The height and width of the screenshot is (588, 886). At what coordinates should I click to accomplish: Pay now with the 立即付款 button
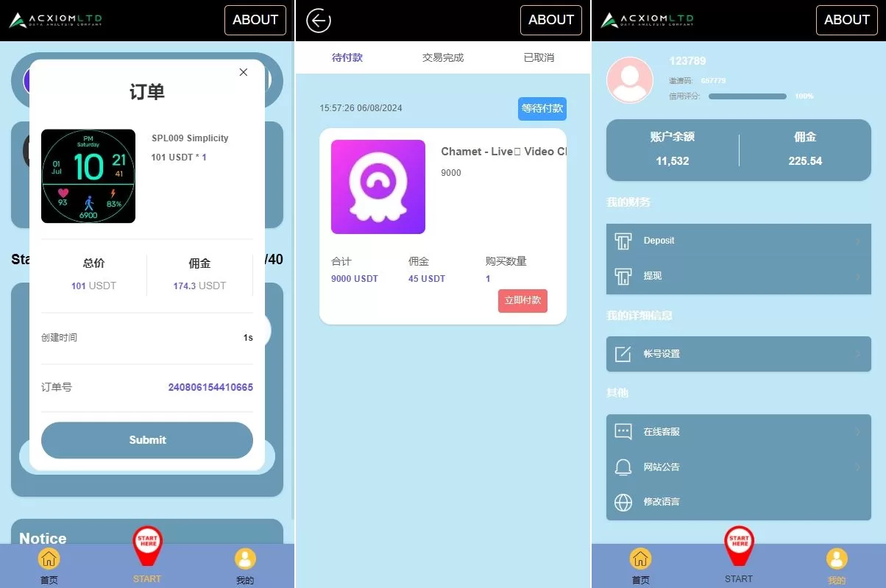click(522, 300)
